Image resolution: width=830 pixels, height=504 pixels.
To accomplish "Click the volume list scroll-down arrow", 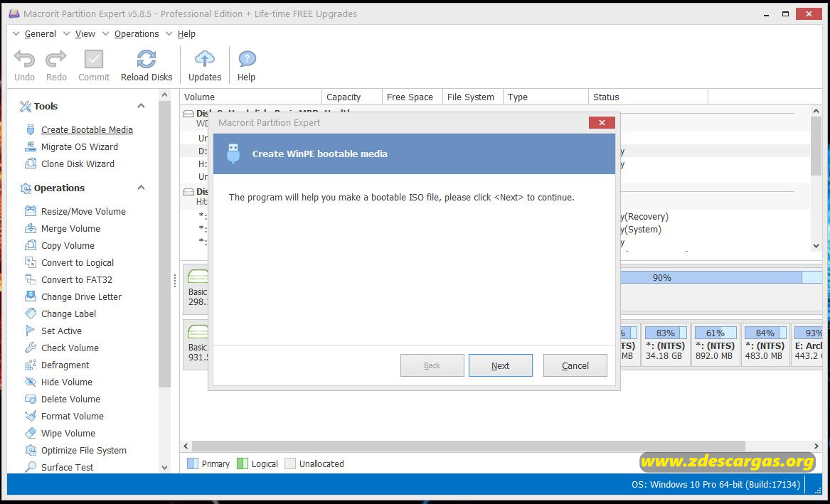I will pyautogui.click(x=816, y=246).
